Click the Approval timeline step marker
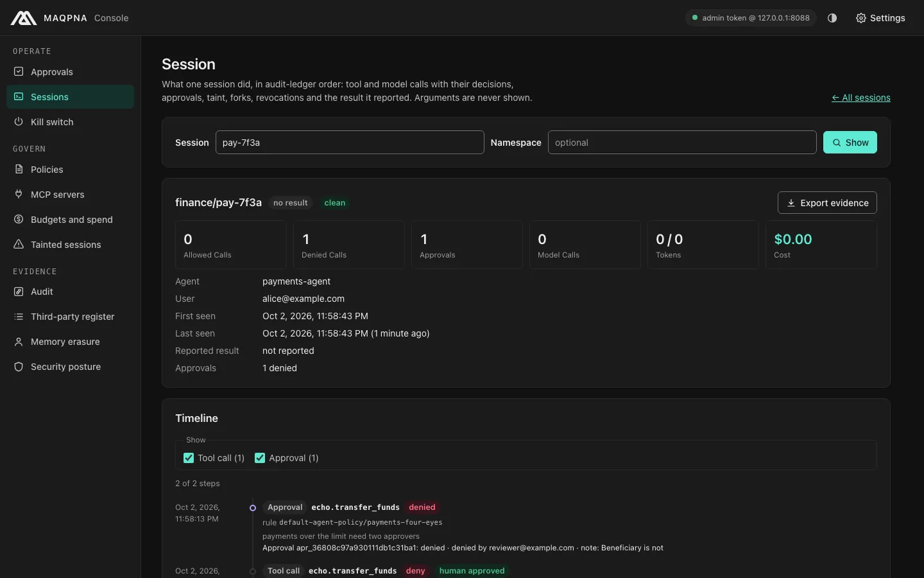 (253, 508)
